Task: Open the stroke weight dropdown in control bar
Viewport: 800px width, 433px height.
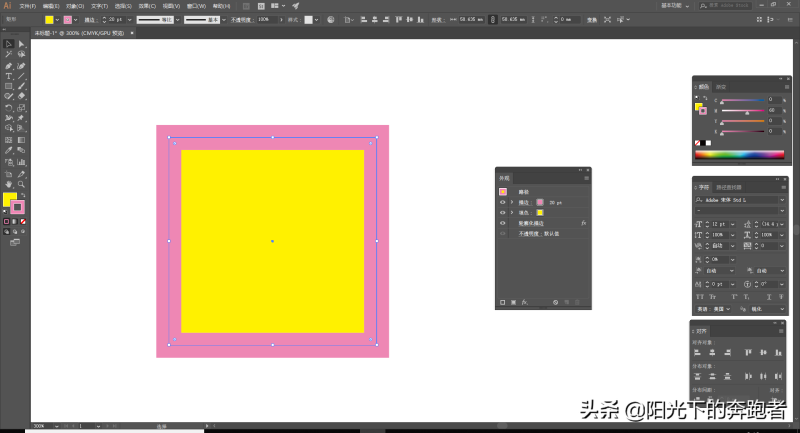Action: pyautogui.click(x=127, y=19)
